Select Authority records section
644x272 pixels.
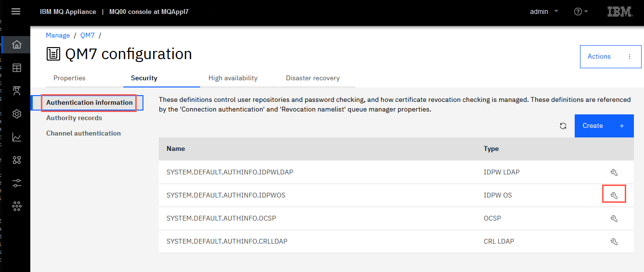74,118
